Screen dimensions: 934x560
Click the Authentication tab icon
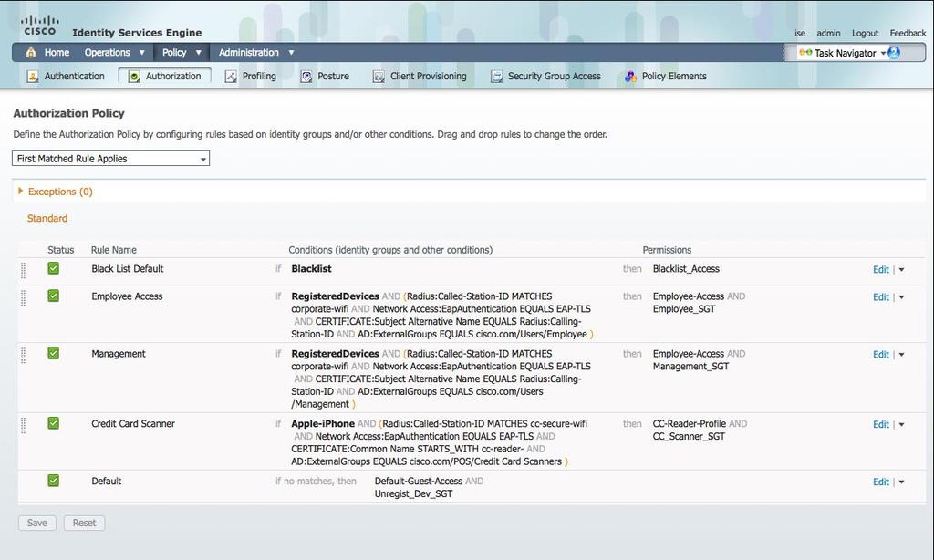click(33, 77)
